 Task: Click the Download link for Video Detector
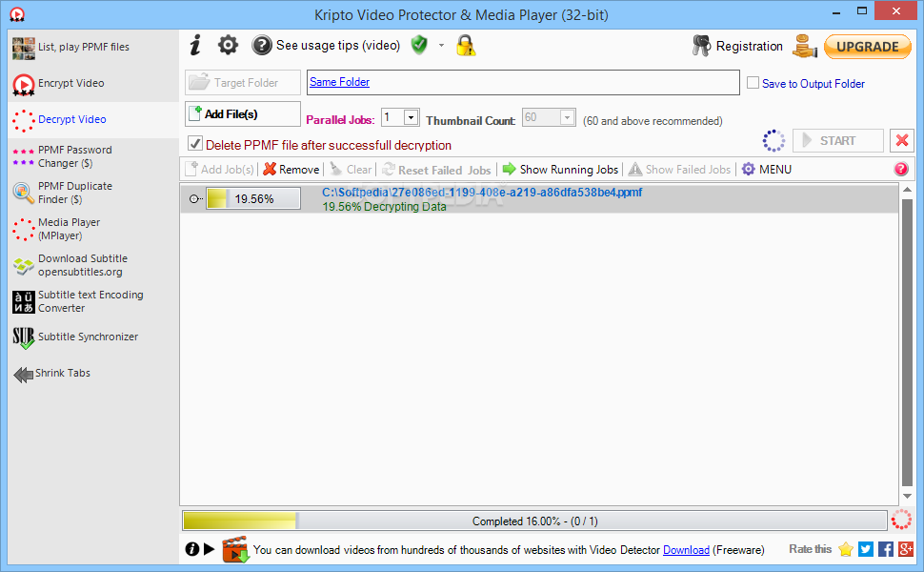(x=686, y=549)
